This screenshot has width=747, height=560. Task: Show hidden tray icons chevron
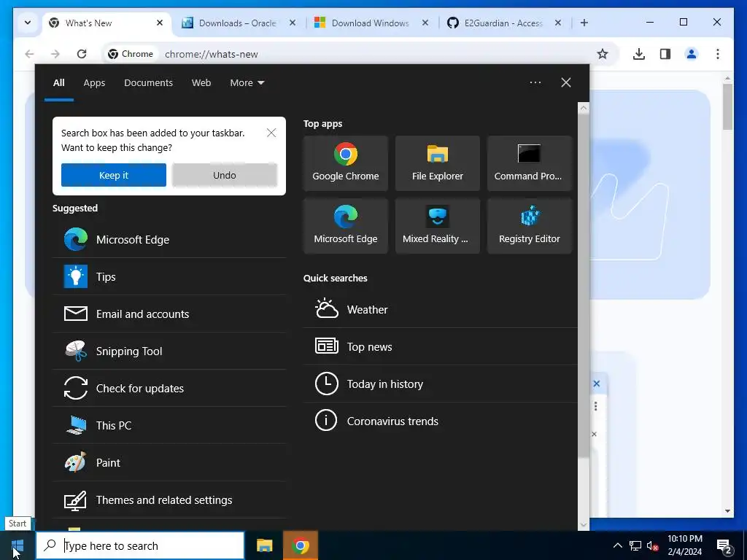tap(617, 545)
